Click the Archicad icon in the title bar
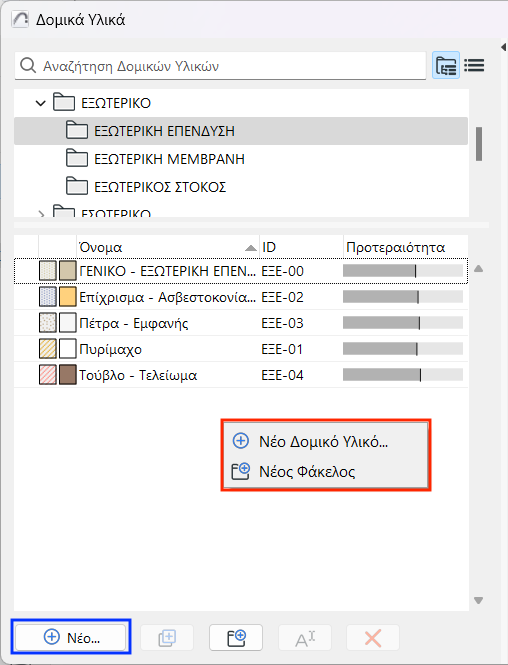Screen dimensions: 508x665 coord(20,20)
